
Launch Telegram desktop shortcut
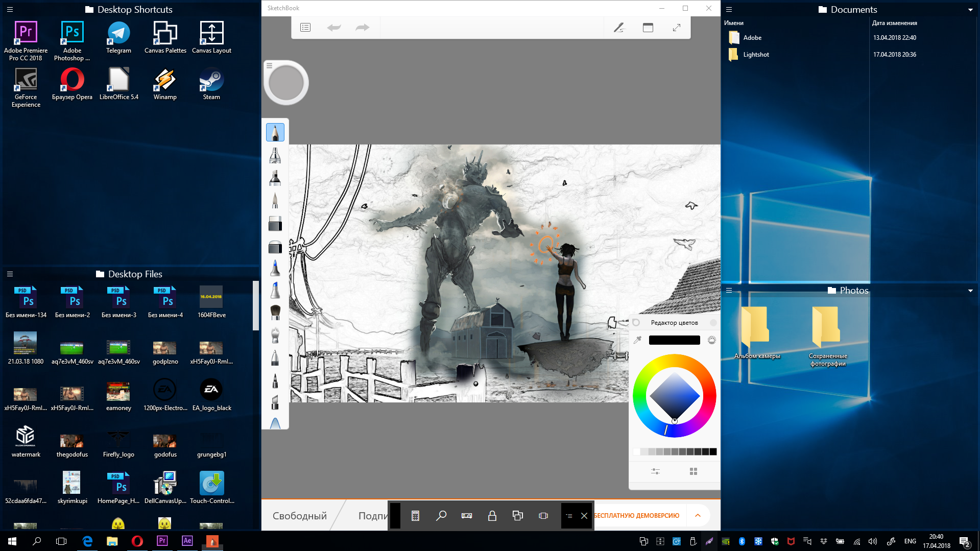click(x=118, y=38)
